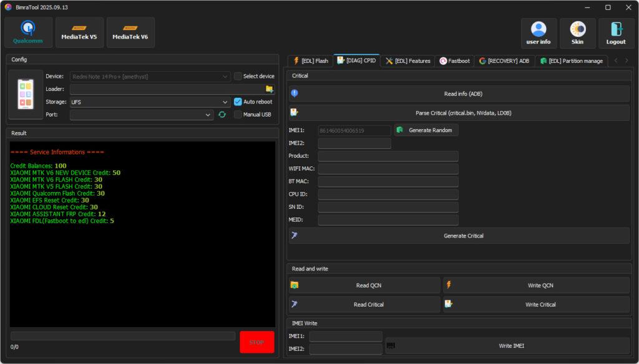Click the Generate Random button
Viewport: 639px width, 364px height.
click(x=426, y=130)
